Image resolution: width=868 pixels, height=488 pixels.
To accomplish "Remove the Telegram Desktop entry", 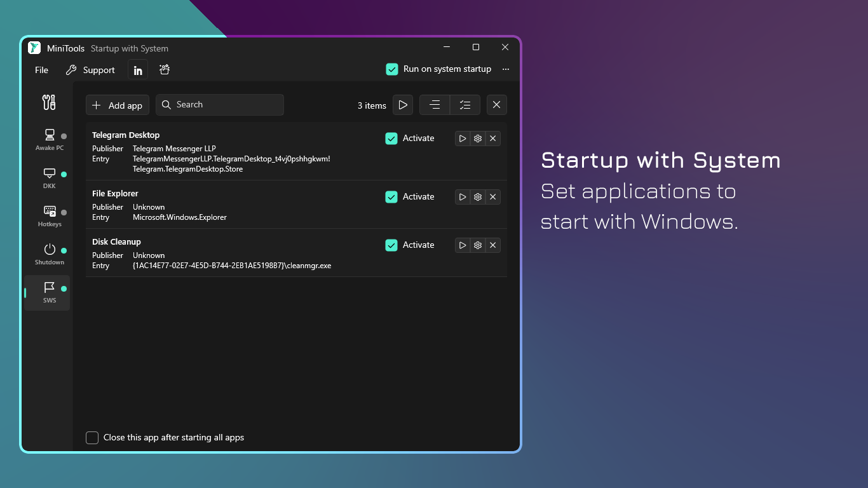I will [493, 139].
